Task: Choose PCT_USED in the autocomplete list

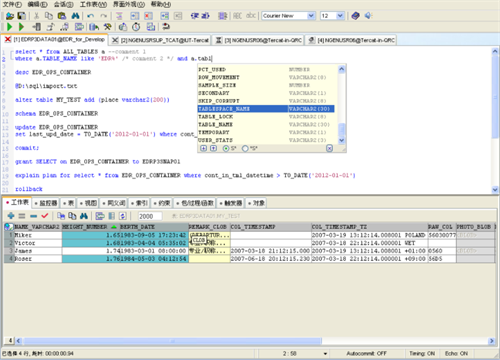Action: [x=266, y=69]
